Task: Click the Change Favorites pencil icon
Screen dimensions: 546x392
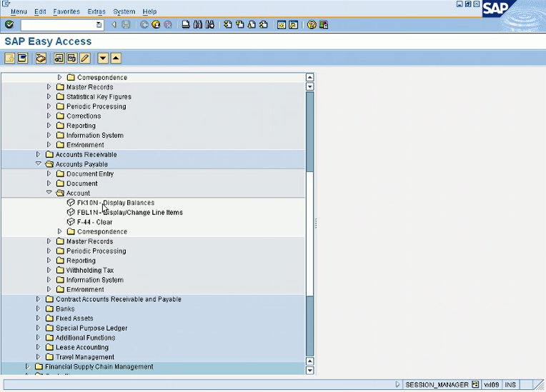Action: pos(84,58)
